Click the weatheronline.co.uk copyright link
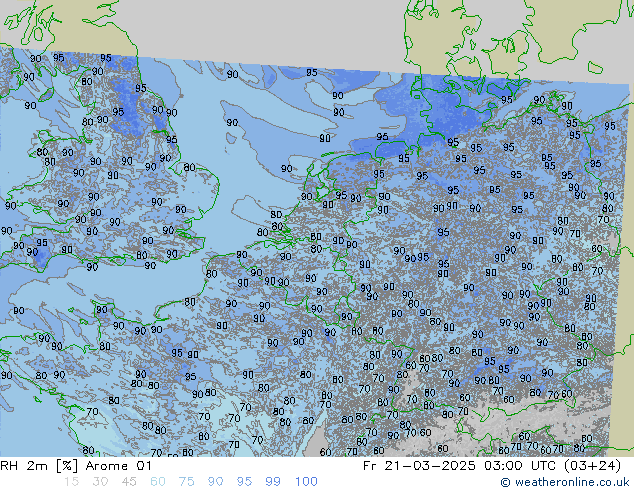634x490 pixels. [564, 482]
